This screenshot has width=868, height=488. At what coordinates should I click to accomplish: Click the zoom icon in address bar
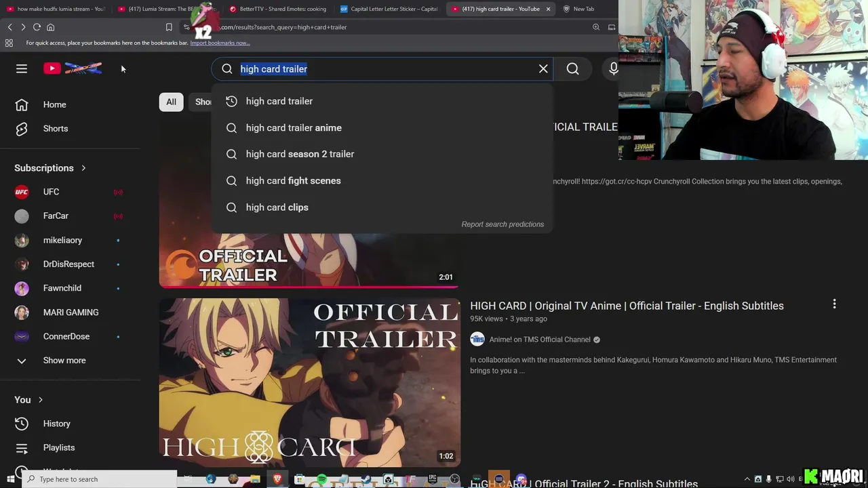click(x=596, y=27)
